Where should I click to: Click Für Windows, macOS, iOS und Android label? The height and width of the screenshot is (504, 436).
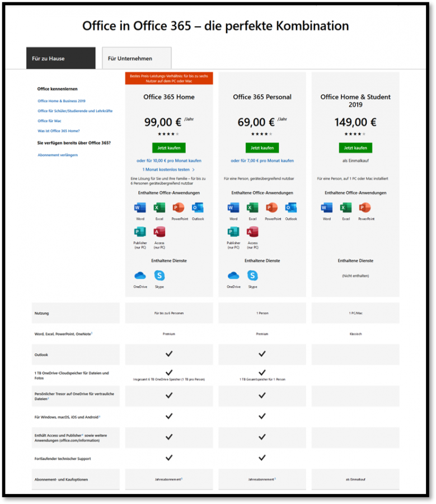[x=67, y=417]
